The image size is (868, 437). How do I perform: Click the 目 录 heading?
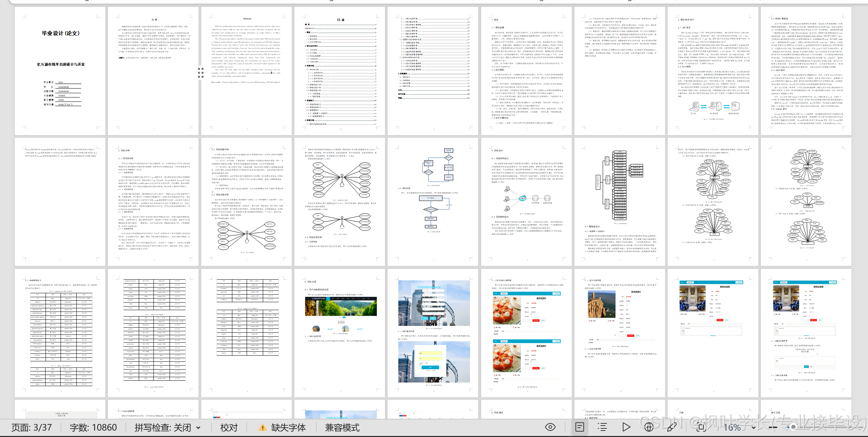[340, 20]
